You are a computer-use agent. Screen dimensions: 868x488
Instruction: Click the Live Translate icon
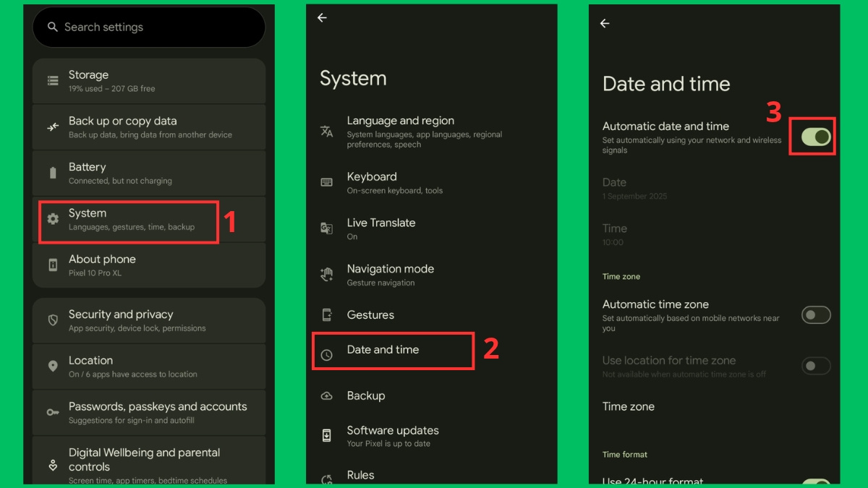click(327, 228)
